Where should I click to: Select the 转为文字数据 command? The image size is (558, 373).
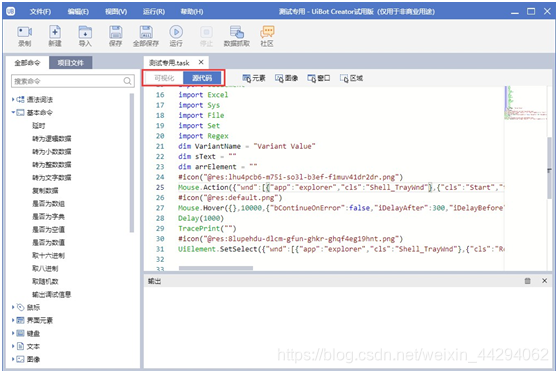click(52, 177)
